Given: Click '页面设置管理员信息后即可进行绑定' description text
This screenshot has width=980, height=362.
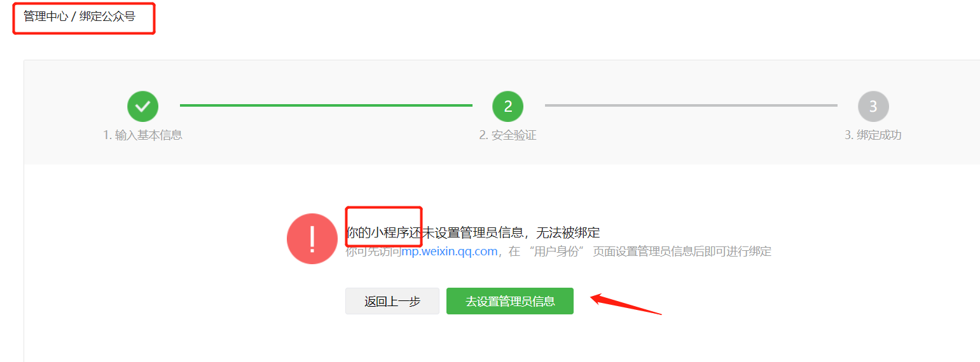Looking at the screenshot, I should [682, 251].
